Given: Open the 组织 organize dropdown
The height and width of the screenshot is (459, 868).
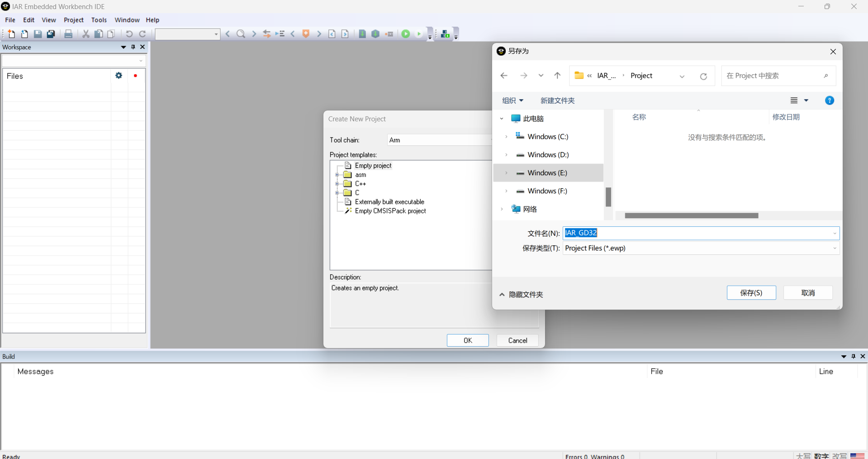Looking at the screenshot, I should click(512, 100).
